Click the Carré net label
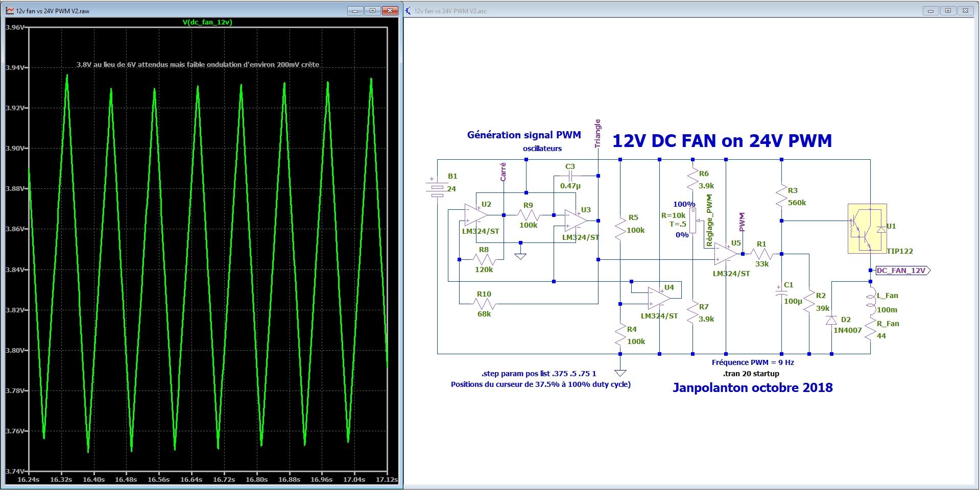Image resolution: width=980 pixels, height=490 pixels. click(x=504, y=172)
